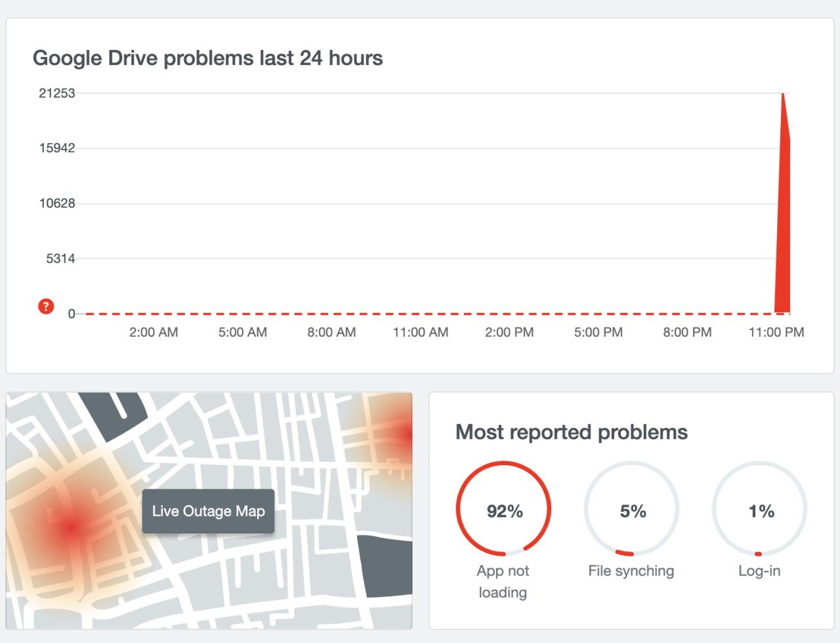Click the red question mark help icon
The width and height of the screenshot is (840, 643).
(x=46, y=306)
